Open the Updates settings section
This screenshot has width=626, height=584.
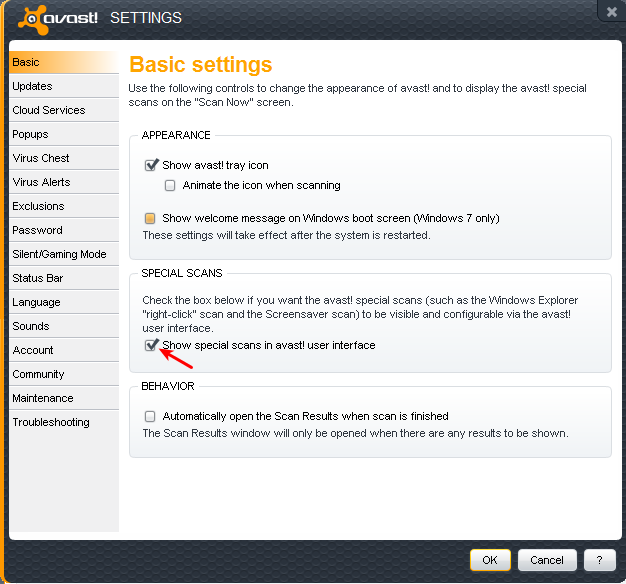[x=64, y=86]
